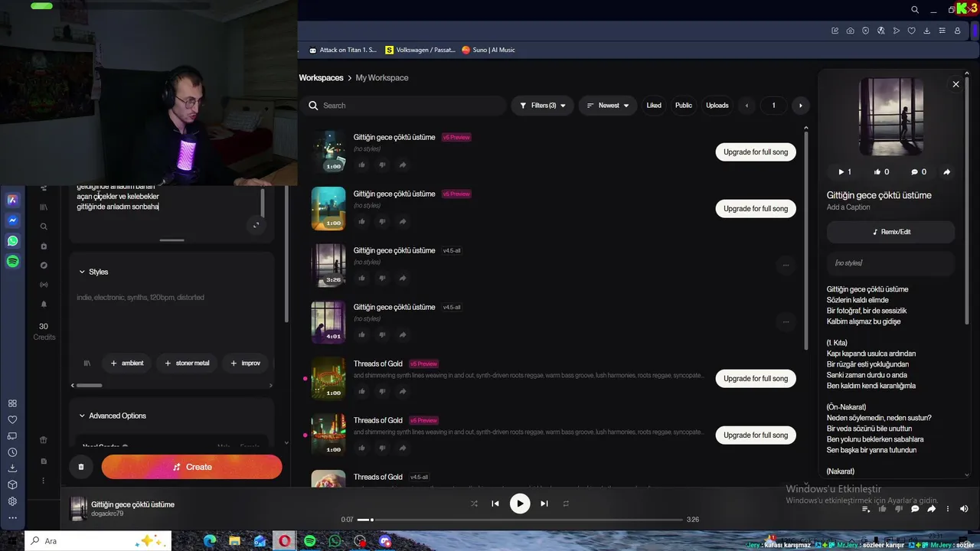The image size is (980, 551).
Task: Open the Filters (3) dropdown
Action: [x=542, y=106]
